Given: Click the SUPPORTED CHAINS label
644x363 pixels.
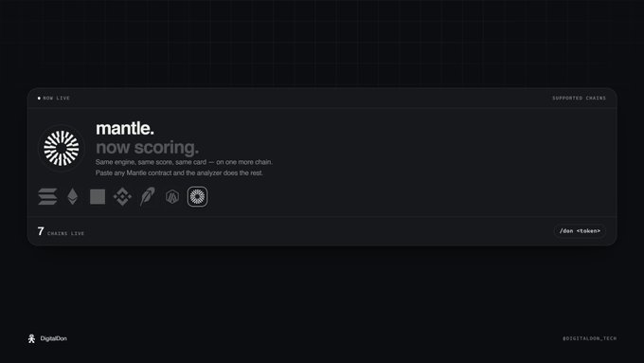Looking at the screenshot, I should (579, 99).
